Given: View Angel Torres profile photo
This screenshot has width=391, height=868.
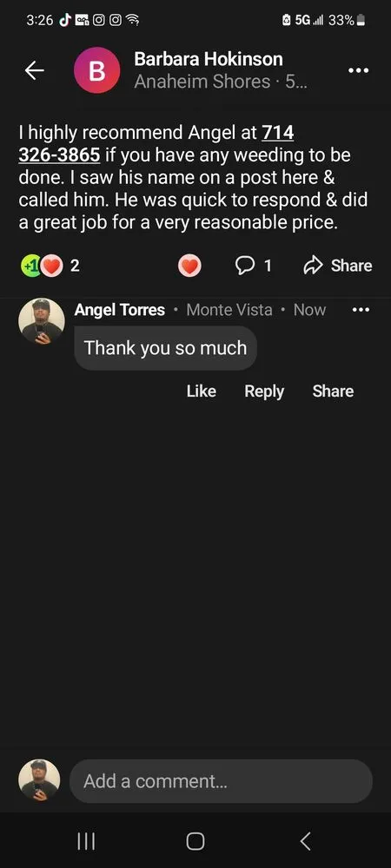Looking at the screenshot, I should click(x=42, y=321).
